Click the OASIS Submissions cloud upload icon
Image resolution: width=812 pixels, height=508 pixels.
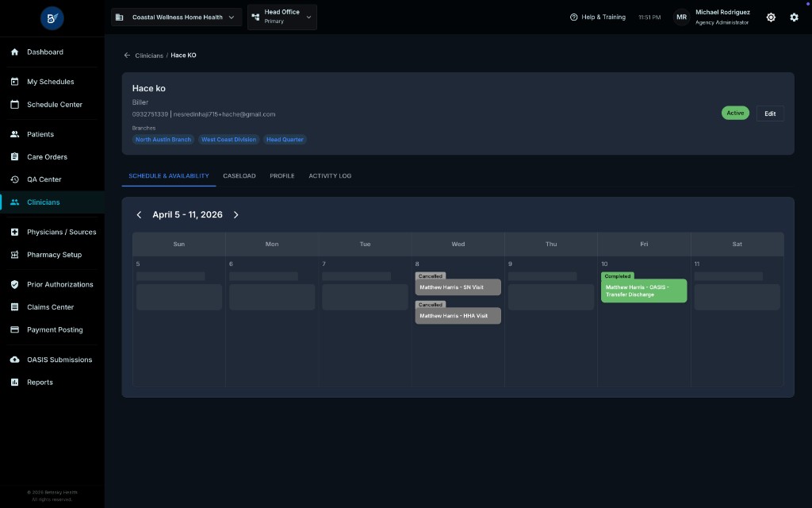[14, 360]
